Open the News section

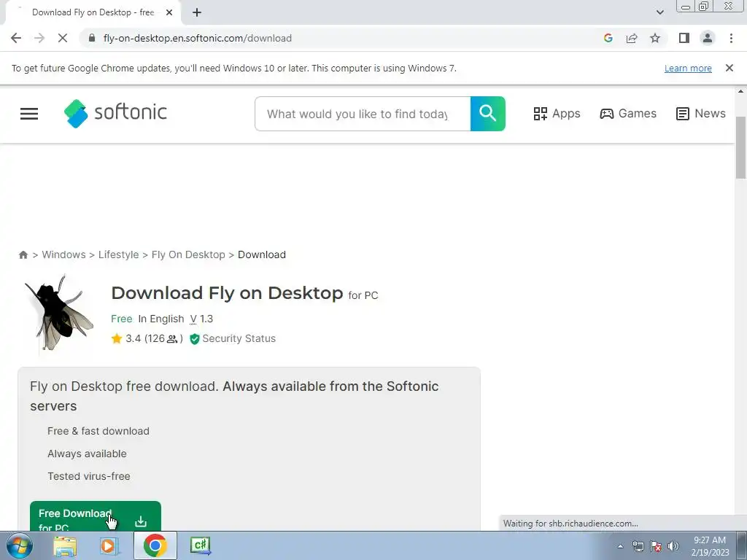click(x=701, y=113)
